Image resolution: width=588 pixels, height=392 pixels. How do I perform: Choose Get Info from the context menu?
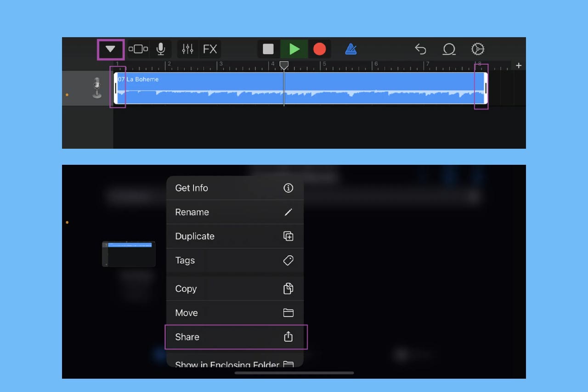[235, 188]
